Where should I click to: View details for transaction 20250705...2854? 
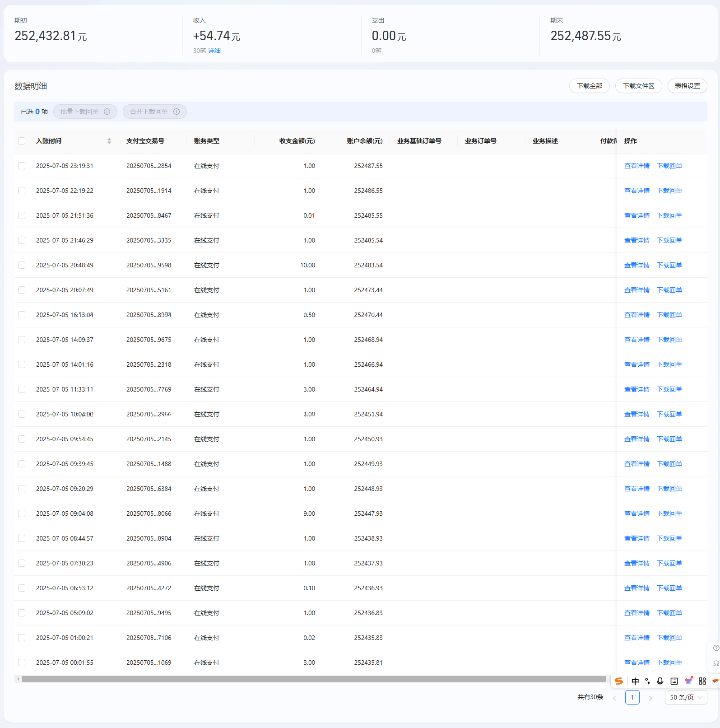[x=637, y=166]
